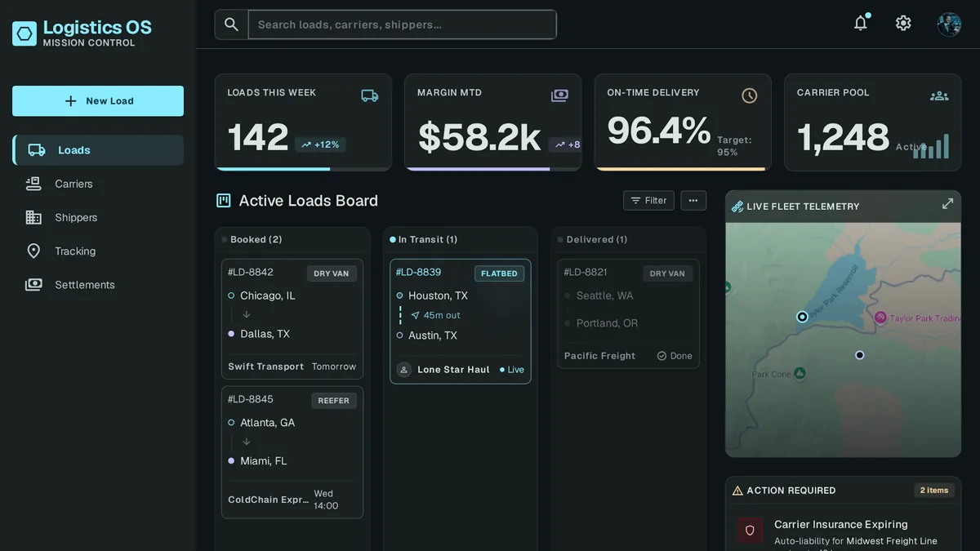The image size is (980, 551).
Task: Open the user profile avatar
Action: point(949,24)
